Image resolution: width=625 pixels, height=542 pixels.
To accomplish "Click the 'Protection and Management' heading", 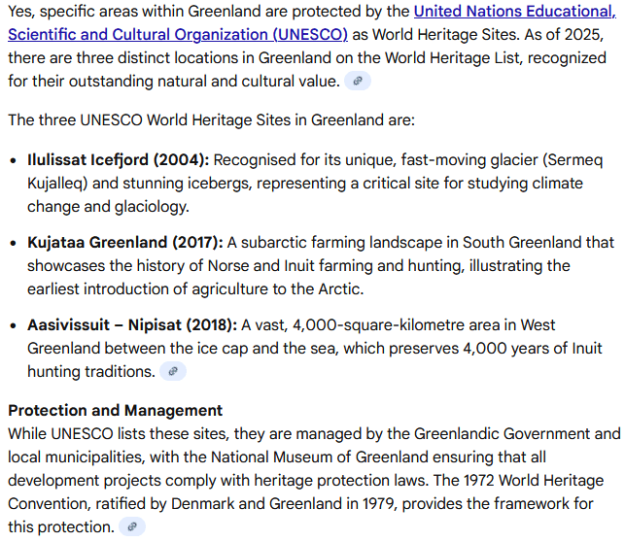I will 115,410.
